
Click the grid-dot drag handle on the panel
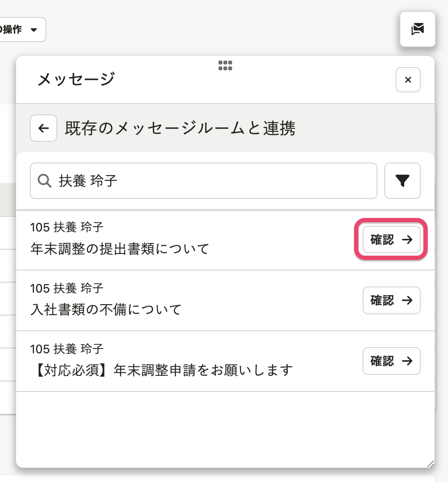click(225, 65)
